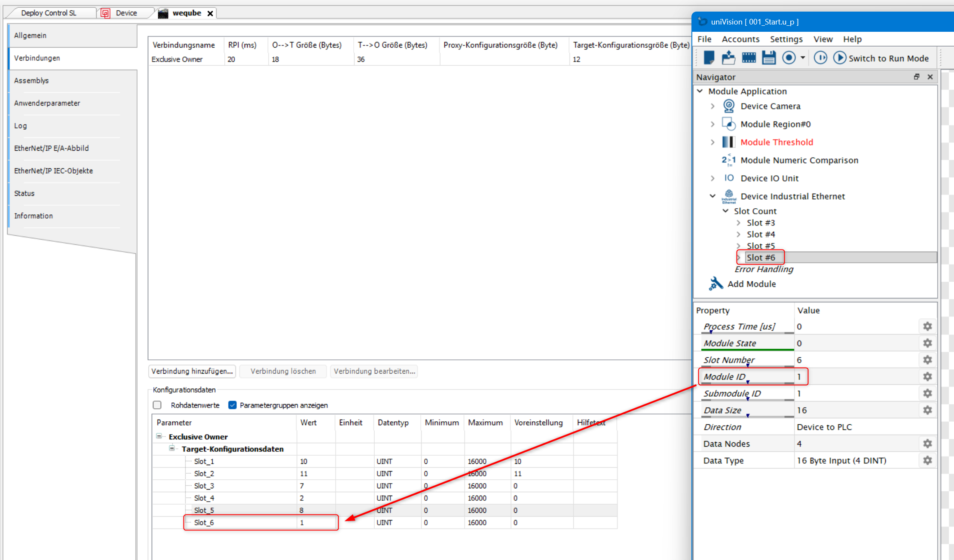Viewport: 954px width, 560px height.
Task: Click the save floppy disk icon
Action: pos(769,58)
